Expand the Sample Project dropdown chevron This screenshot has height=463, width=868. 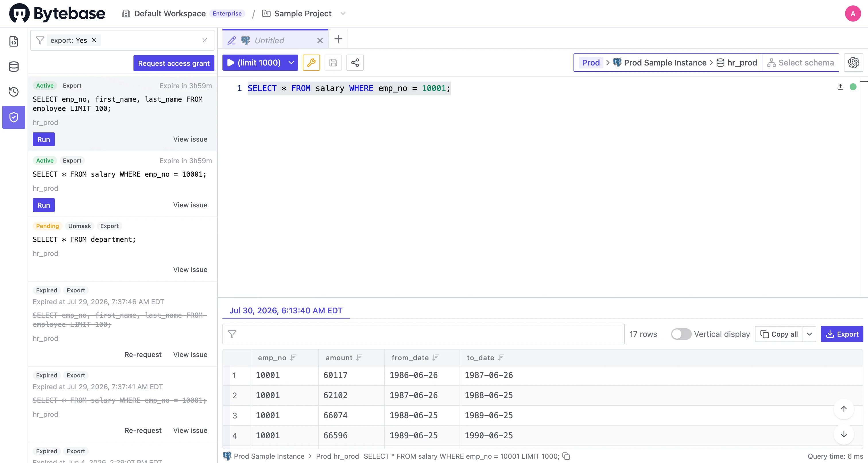[343, 13]
